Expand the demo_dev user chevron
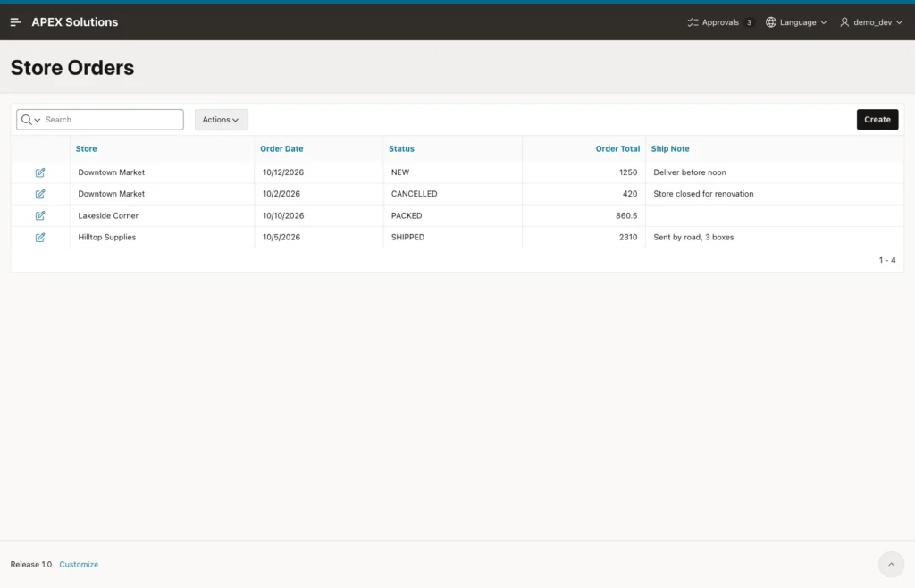Screen dimensions: 915x588 click(899, 22)
